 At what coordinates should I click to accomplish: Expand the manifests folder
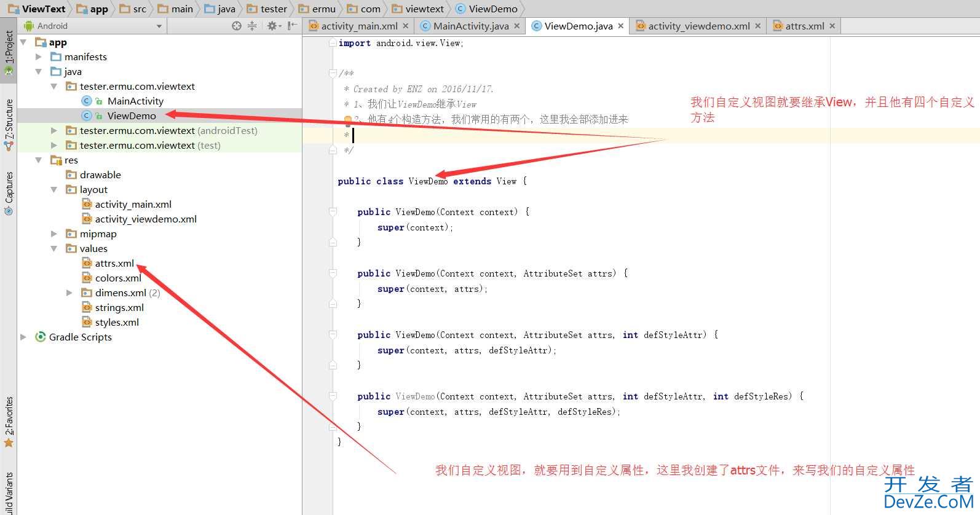tap(39, 57)
